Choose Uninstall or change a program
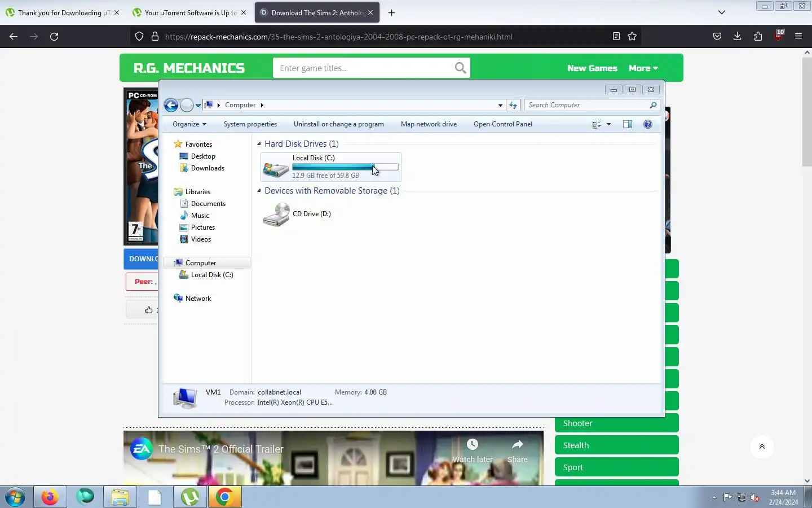The image size is (812, 508). click(x=339, y=124)
